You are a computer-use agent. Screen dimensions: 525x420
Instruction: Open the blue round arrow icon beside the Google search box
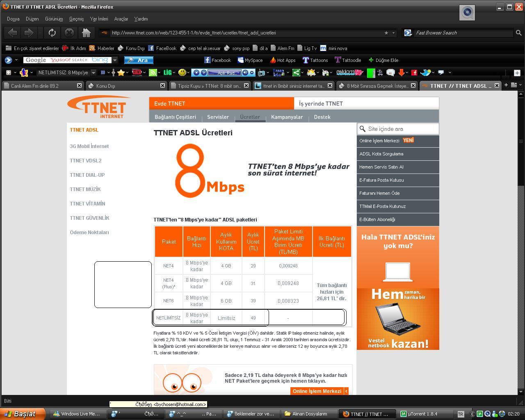[x=8, y=60]
